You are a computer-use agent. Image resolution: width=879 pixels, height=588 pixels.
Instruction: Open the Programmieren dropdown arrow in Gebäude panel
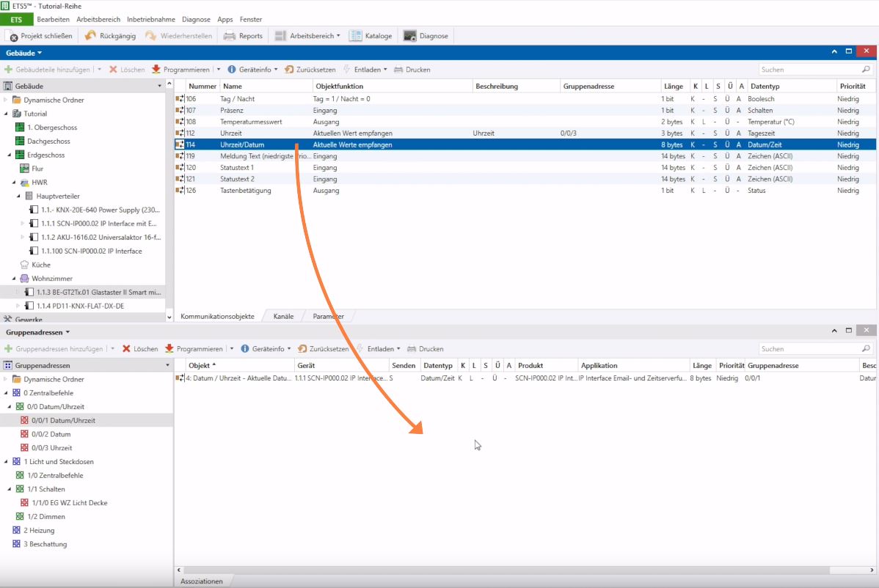[x=219, y=70]
